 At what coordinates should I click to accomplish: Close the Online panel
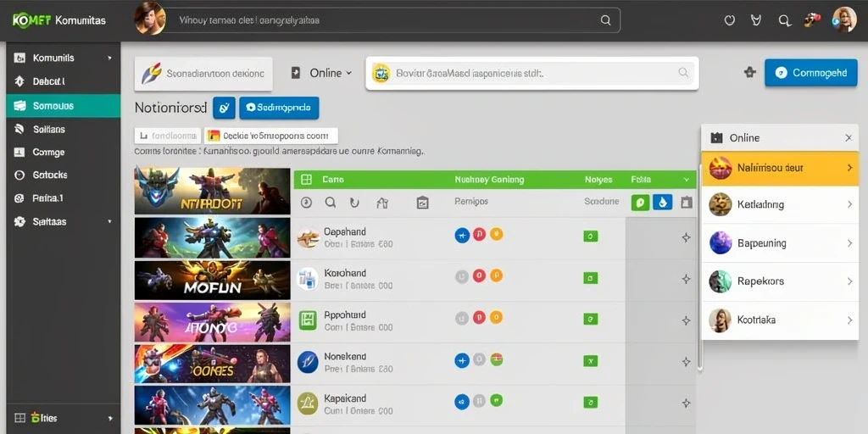click(x=849, y=138)
